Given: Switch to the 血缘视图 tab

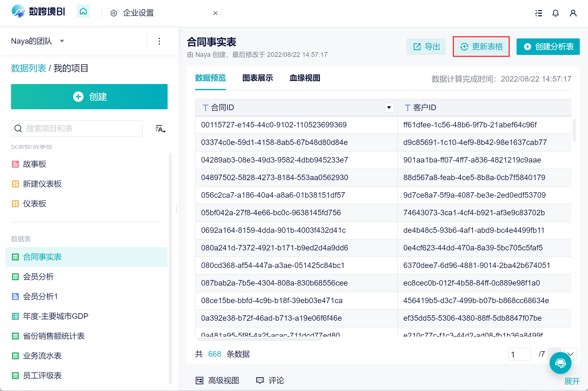Looking at the screenshot, I should pyautogui.click(x=305, y=78).
